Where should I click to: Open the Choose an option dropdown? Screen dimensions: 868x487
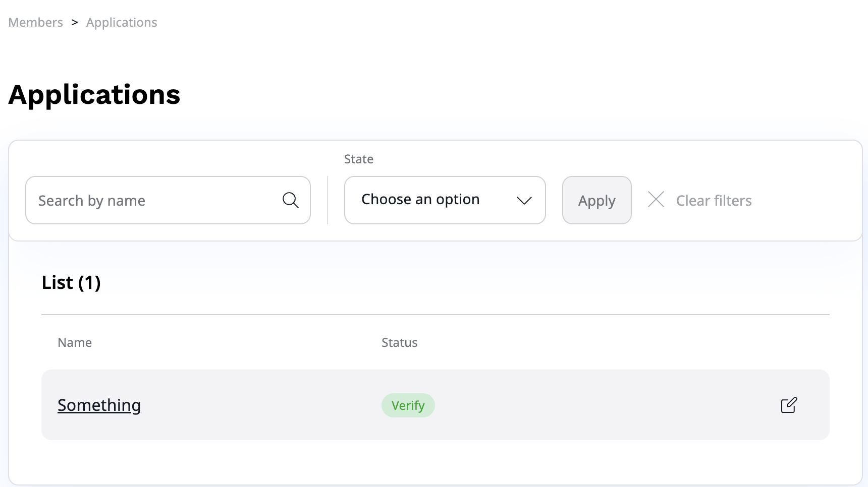pyautogui.click(x=444, y=200)
